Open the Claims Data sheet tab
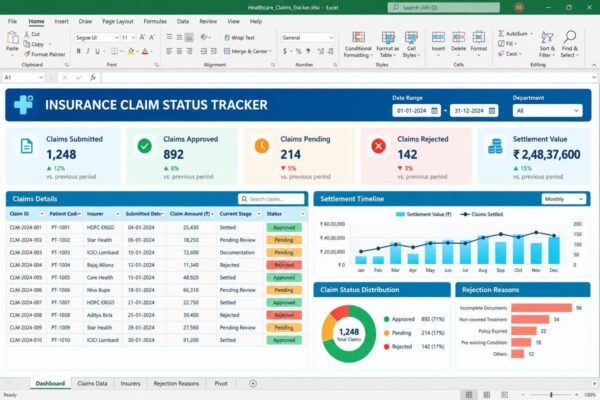 click(92, 383)
